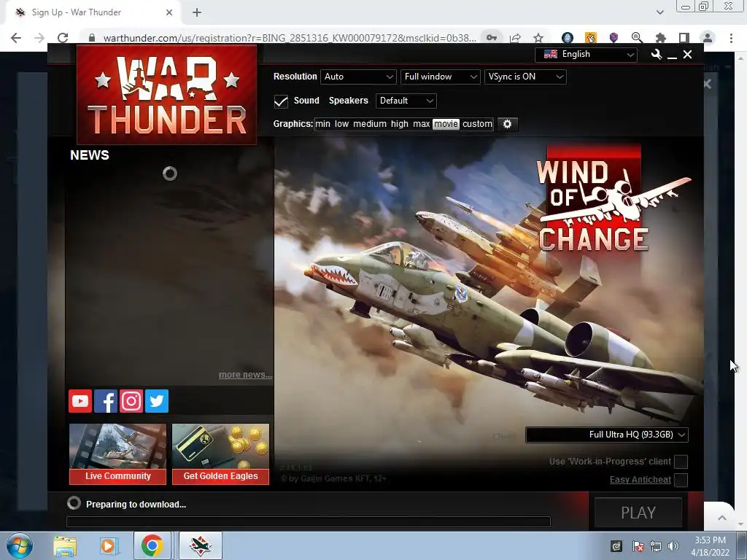Toggle the Sound checkbox
Screen dimensions: 747x560
pos(281,101)
